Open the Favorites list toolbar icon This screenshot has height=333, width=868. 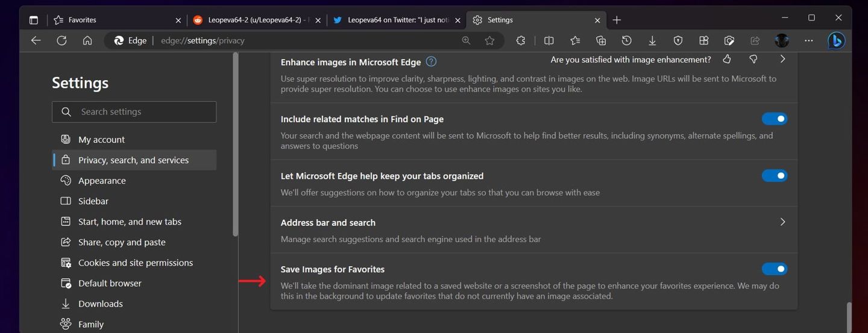(x=575, y=40)
